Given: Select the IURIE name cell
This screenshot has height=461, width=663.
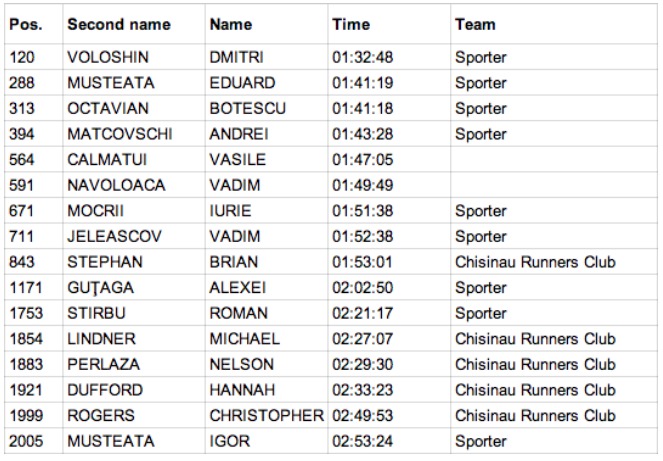Looking at the screenshot, I should click(266, 210).
